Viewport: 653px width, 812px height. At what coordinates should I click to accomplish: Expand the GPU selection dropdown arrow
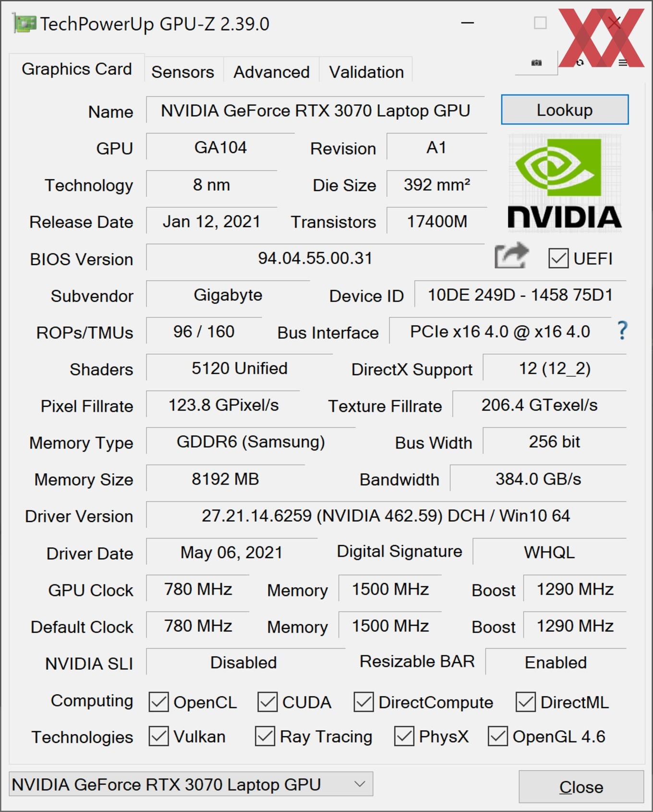pyautogui.click(x=360, y=784)
